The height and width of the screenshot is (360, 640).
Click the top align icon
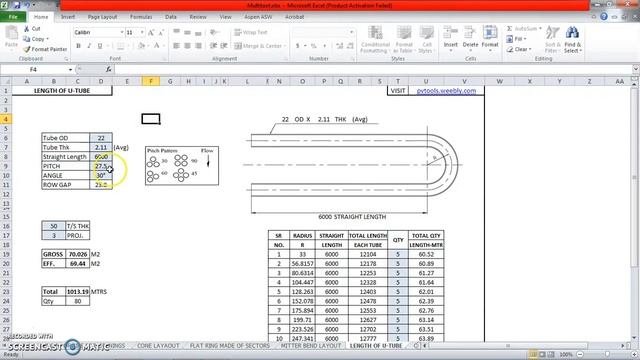point(176,32)
